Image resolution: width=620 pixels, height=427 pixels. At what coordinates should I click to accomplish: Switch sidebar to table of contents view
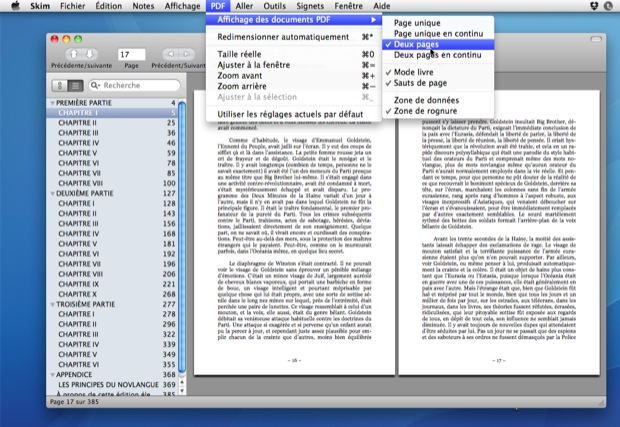tap(75, 85)
